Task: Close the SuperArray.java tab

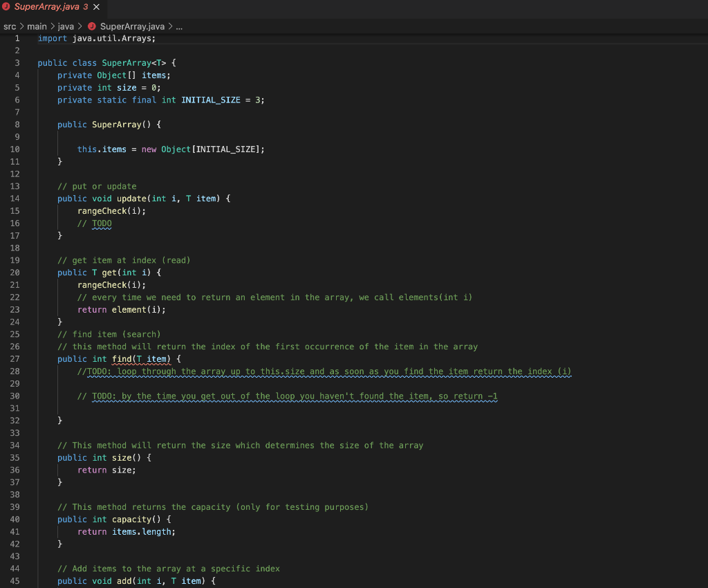Action: point(95,8)
